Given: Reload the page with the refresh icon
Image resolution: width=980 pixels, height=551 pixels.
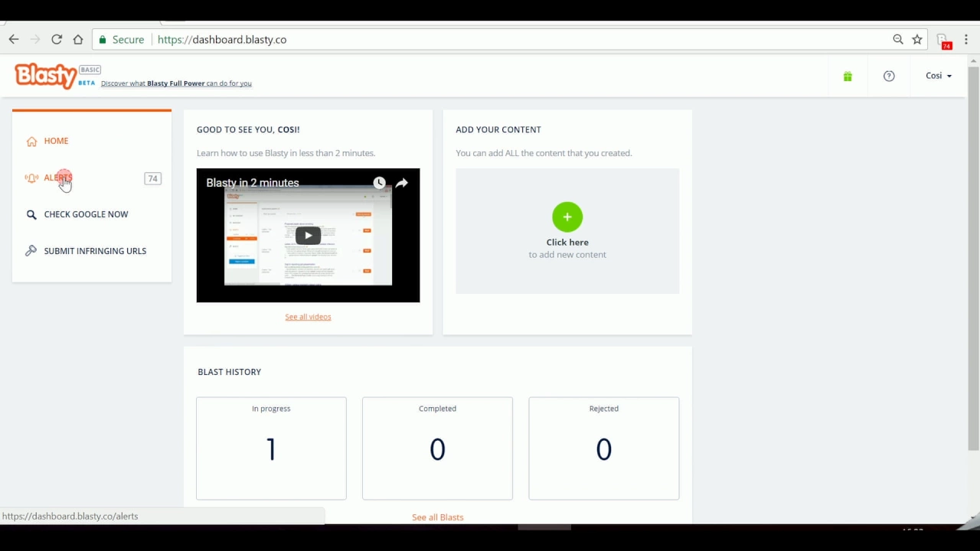Looking at the screenshot, I should [57, 39].
